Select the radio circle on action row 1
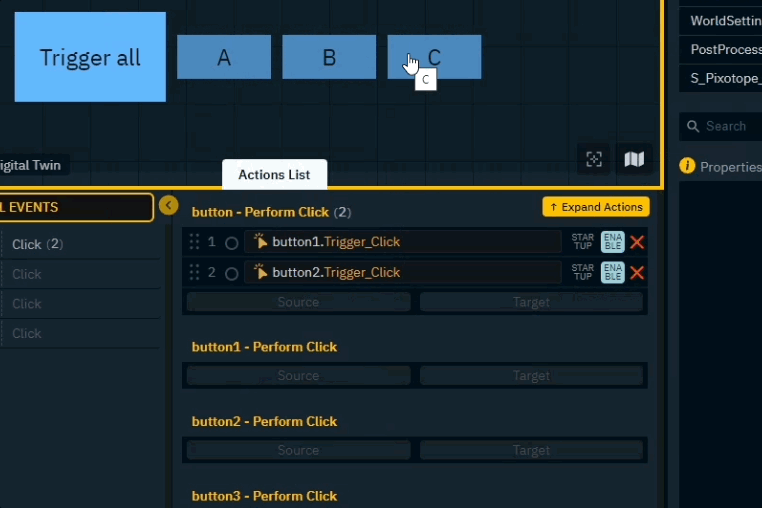 231,243
